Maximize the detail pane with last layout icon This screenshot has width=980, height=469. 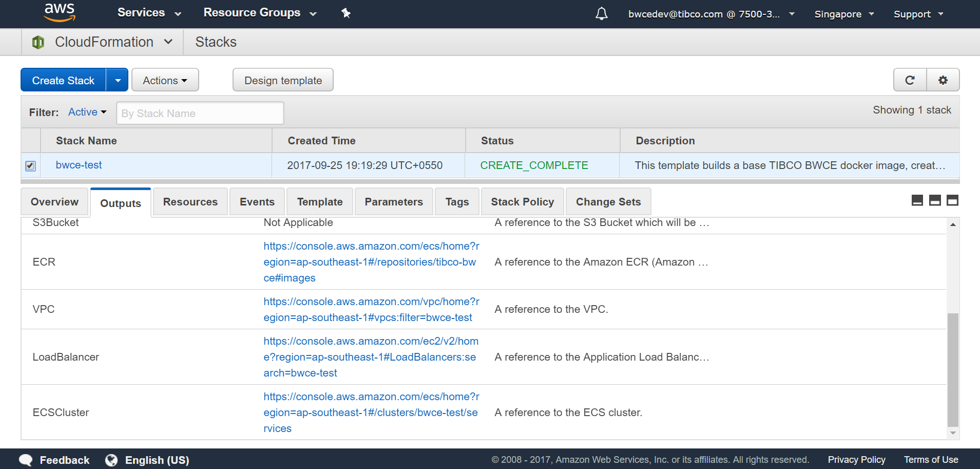click(x=952, y=200)
